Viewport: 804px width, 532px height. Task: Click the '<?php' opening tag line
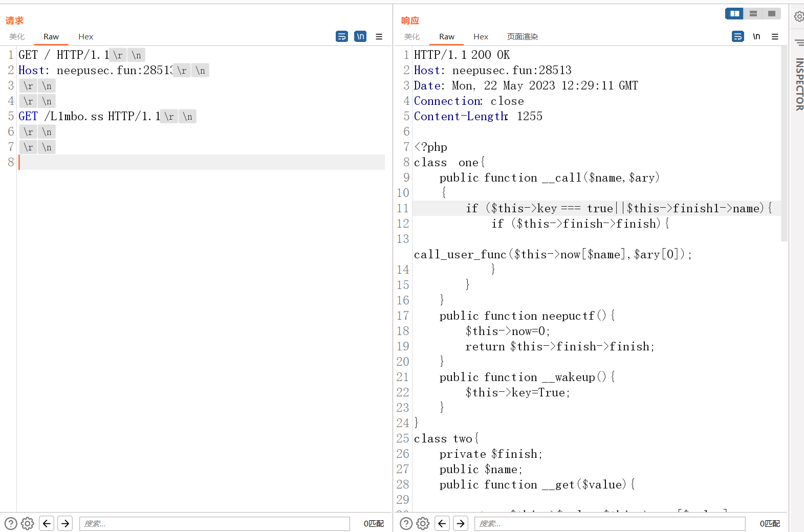[x=430, y=147]
